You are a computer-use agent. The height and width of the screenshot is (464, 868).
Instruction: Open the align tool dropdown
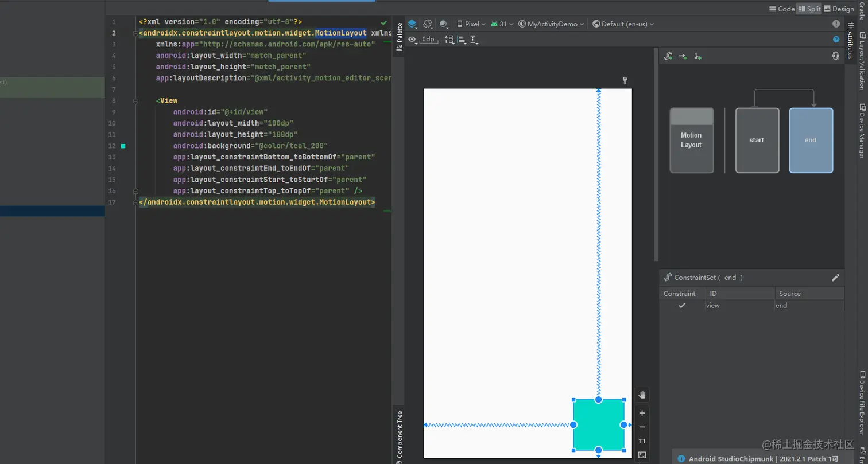click(x=462, y=40)
